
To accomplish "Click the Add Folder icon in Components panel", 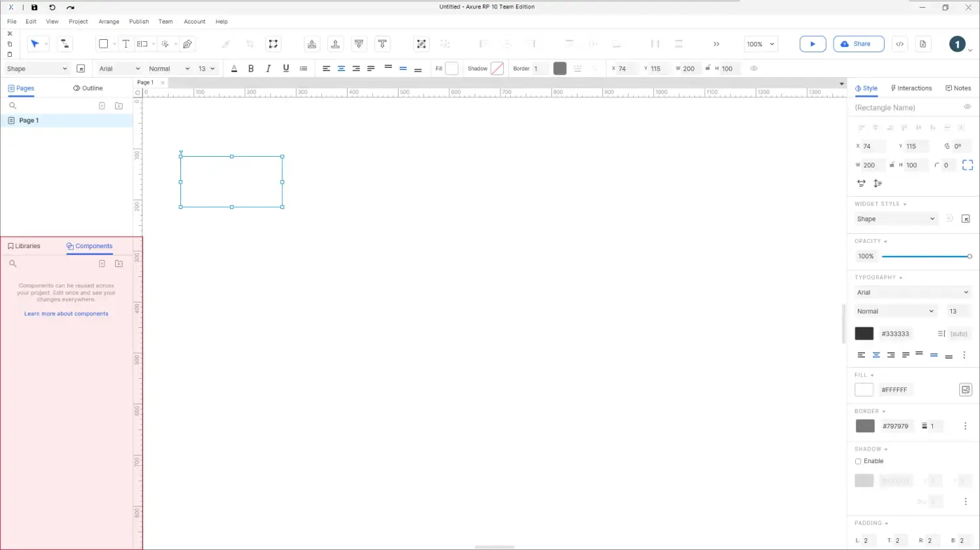I will [119, 264].
